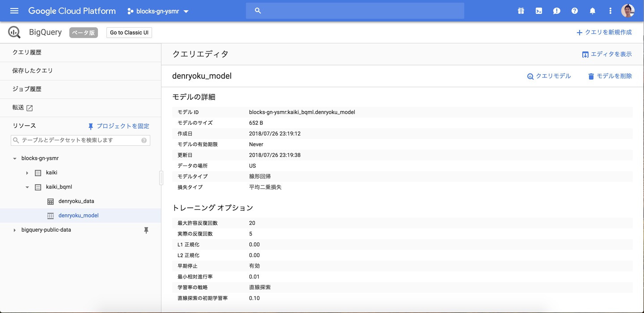Image resolution: width=644 pixels, height=313 pixels.
Task: Click the dataset icon beside kaiki_bqml
Action: [x=38, y=187]
